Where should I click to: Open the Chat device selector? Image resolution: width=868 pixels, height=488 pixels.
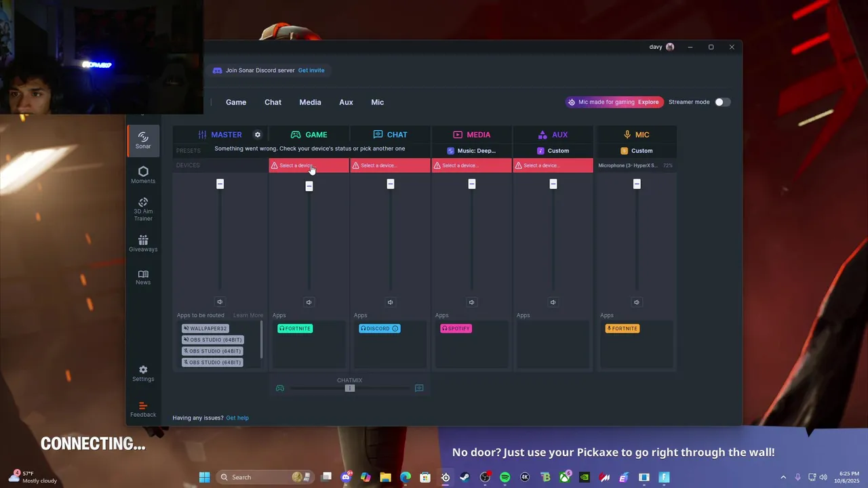390,165
